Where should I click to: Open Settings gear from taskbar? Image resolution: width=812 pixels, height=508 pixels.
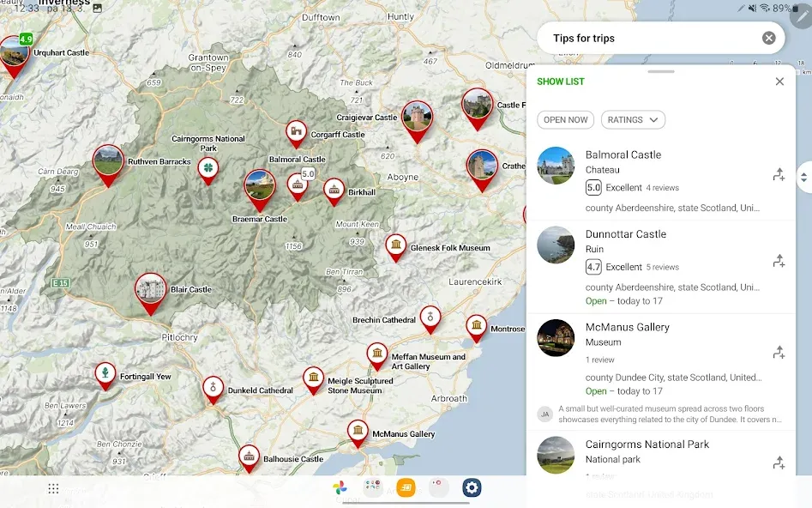tap(472, 487)
